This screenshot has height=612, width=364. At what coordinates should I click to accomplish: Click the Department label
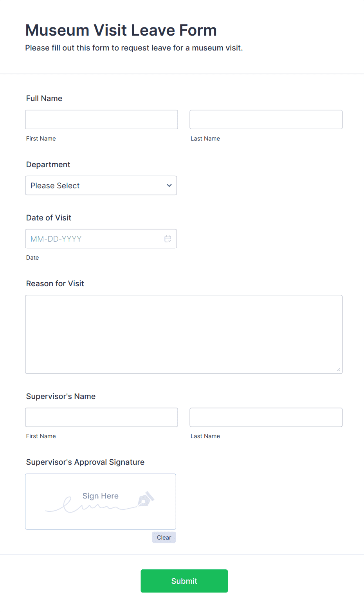click(48, 165)
